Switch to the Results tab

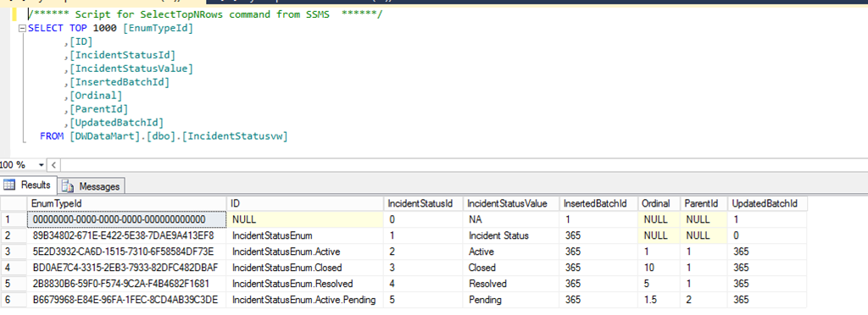pos(28,185)
